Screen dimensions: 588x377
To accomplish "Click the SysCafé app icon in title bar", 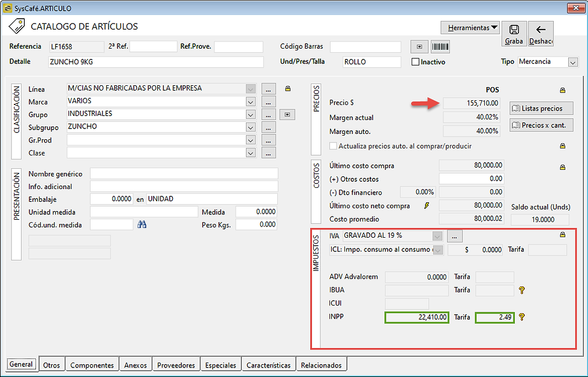I will pyautogui.click(x=7, y=8).
